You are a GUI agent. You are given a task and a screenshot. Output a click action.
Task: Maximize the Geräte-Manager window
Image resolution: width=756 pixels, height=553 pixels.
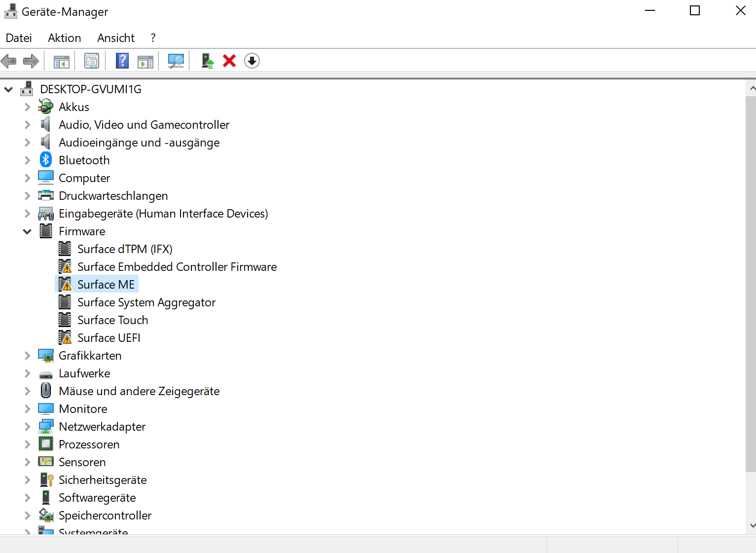695,10
